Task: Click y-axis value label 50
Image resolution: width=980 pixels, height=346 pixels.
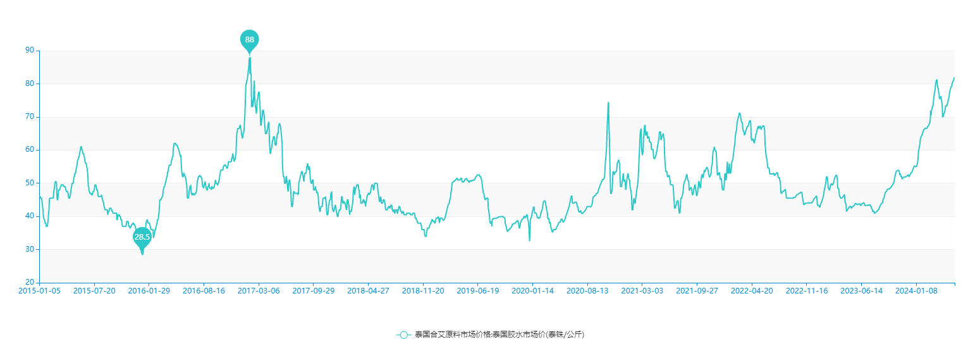Action: click(x=30, y=183)
